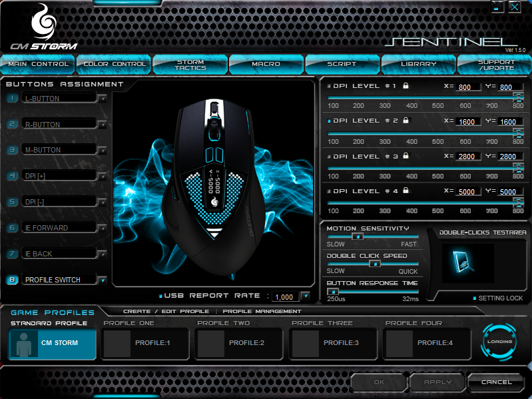Open the Macro tab
532x399 pixels.
click(266, 64)
